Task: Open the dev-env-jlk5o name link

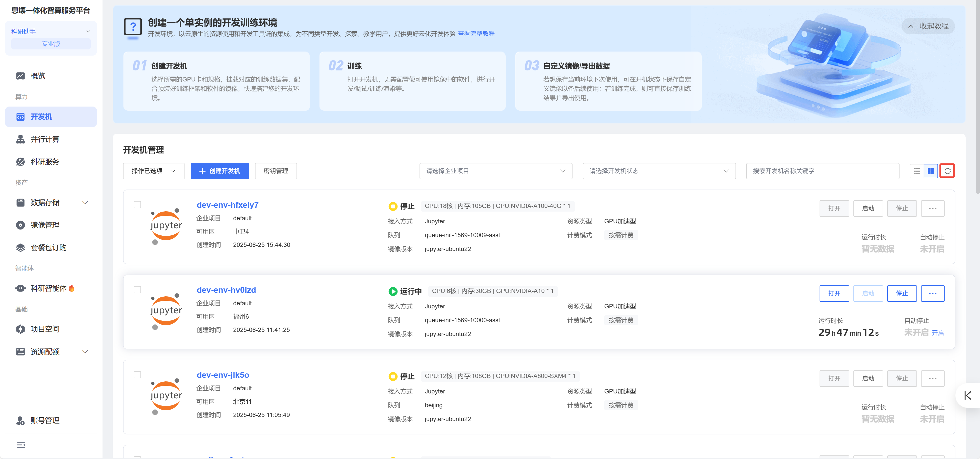Action: click(x=223, y=375)
